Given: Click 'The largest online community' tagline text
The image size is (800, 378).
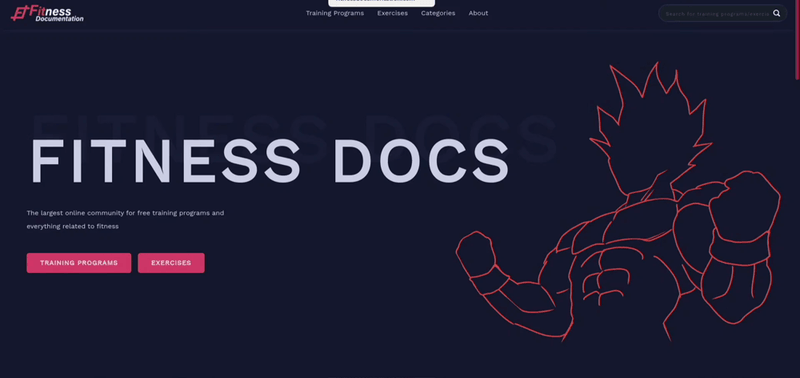Looking at the screenshot, I should (125, 219).
